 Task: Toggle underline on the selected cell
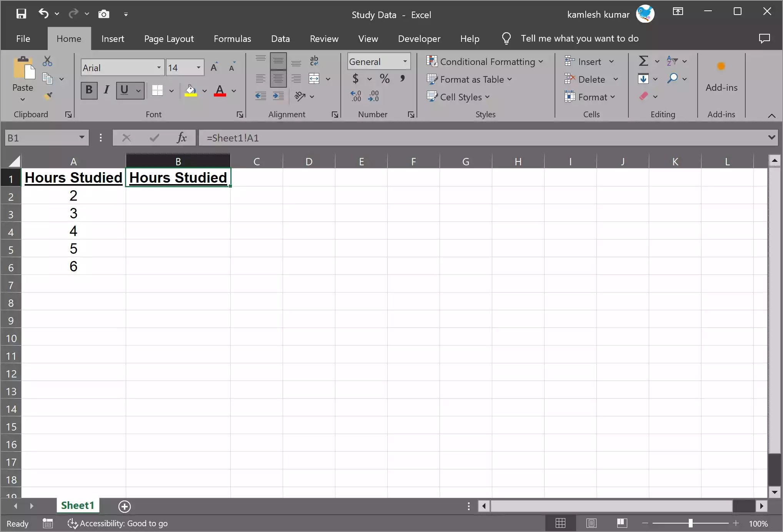coord(123,90)
